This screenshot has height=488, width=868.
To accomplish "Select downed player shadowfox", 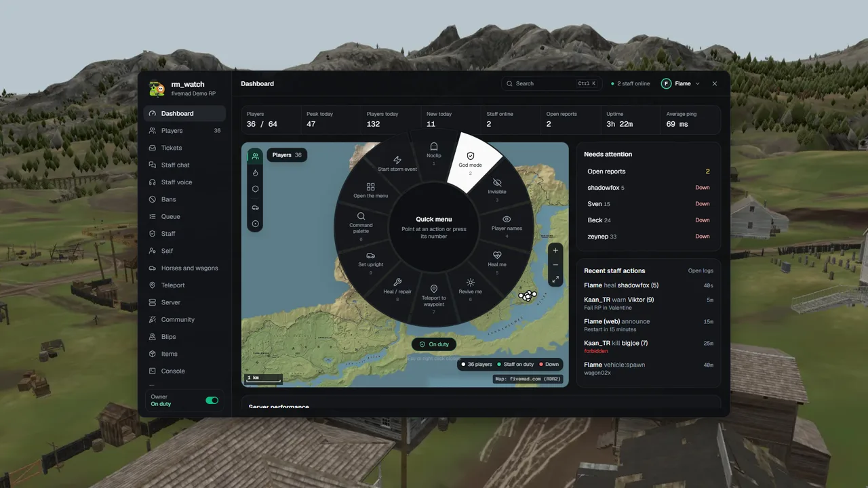I will (x=648, y=188).
